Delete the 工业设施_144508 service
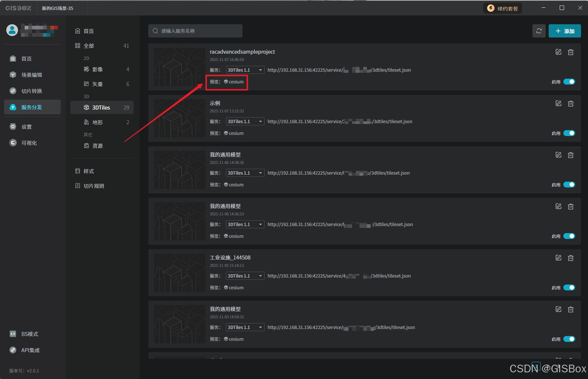Viewport: 588px width, 379px height. pyautogui.click(x=571, y=258)
